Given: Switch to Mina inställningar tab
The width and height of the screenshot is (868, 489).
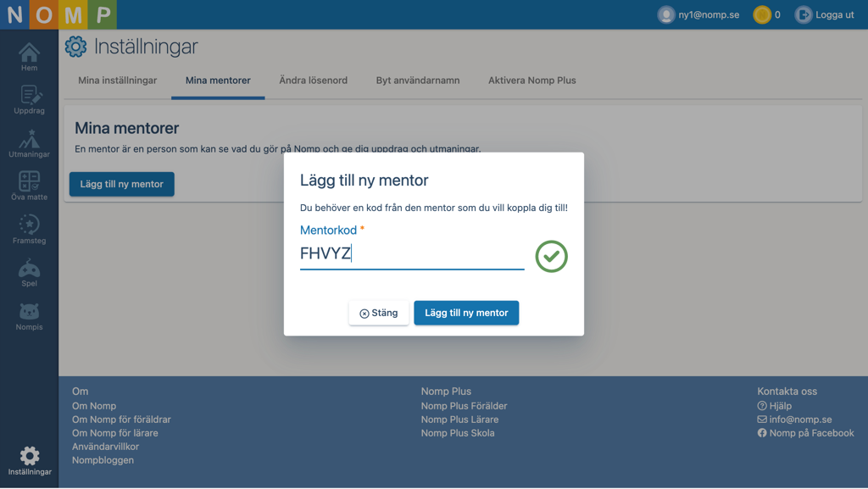Looking at the screenshot, I should coord(117,81).
